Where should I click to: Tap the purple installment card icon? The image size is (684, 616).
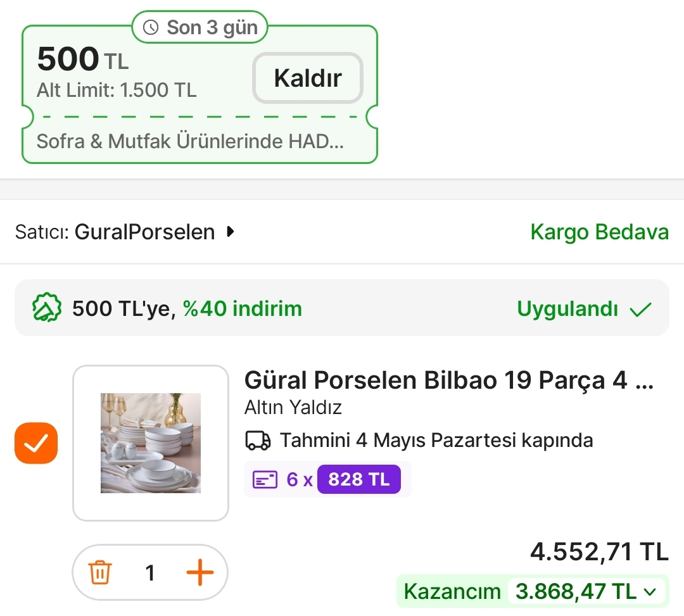(x=265, y=480)
